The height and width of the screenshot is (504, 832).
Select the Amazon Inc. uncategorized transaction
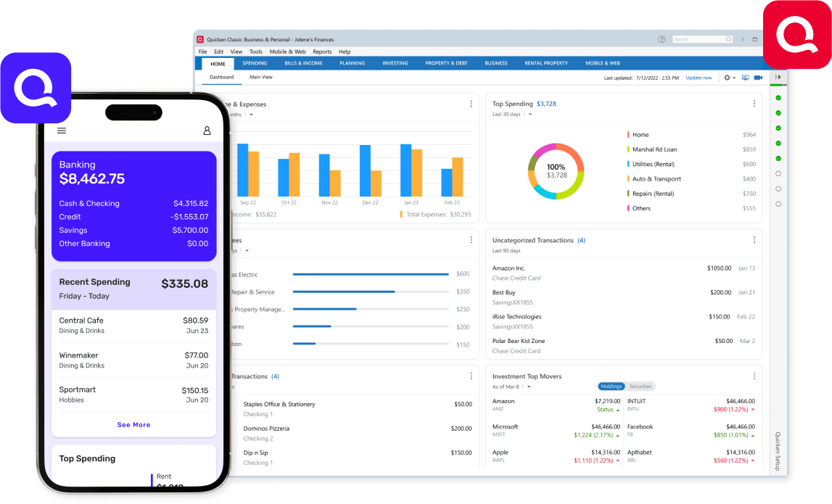[x=624, y=273]
